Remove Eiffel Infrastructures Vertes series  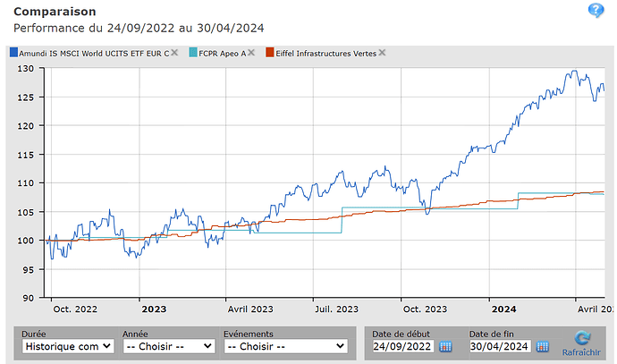click(x=382, y=53)
